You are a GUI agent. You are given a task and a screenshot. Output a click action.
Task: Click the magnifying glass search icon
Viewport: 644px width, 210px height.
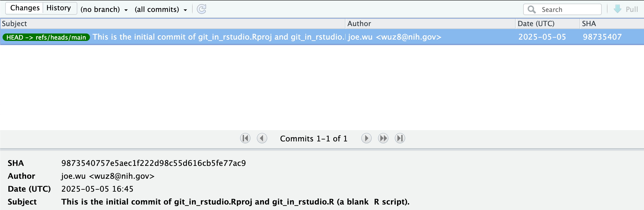click(x=532, y=9)
